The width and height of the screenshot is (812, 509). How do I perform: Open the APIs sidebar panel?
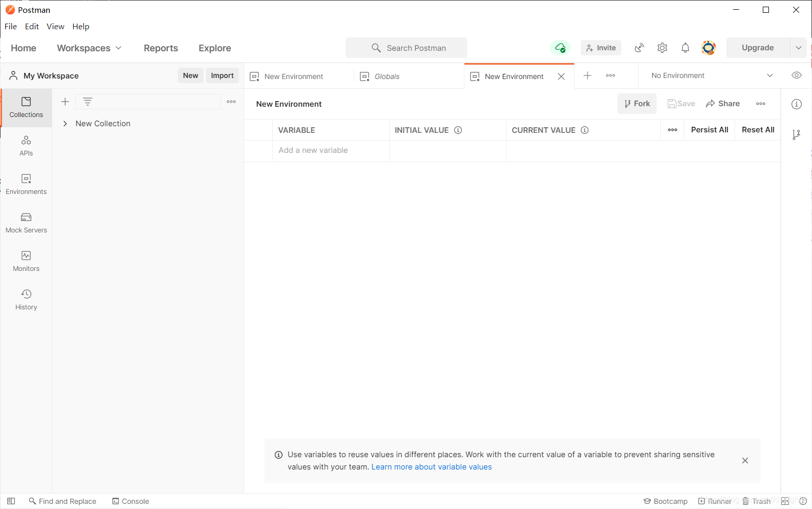click(x=26, y=146)
